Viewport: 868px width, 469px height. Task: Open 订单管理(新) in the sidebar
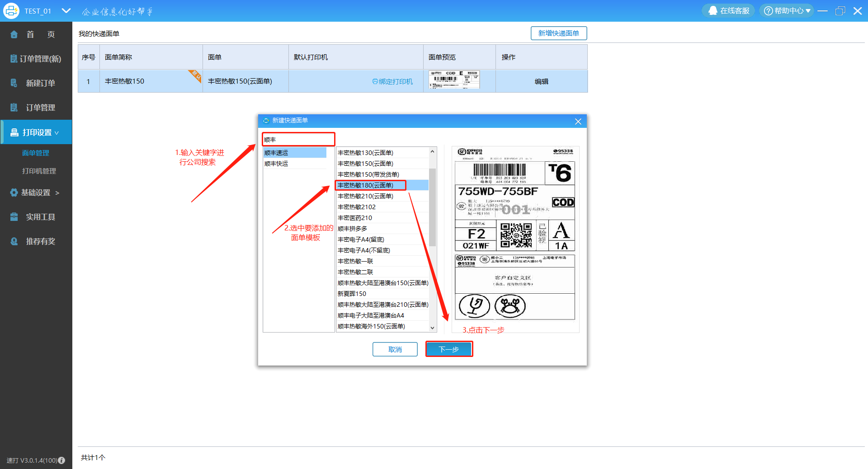click(x=36, y=59)
